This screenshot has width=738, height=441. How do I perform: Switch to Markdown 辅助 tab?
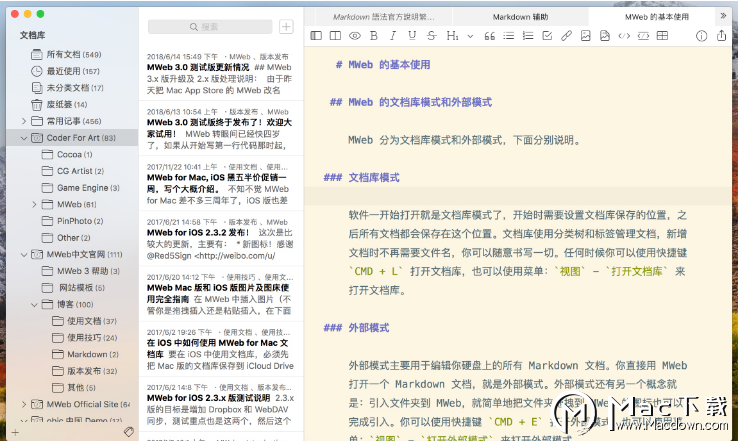click(x=520, y=17)
